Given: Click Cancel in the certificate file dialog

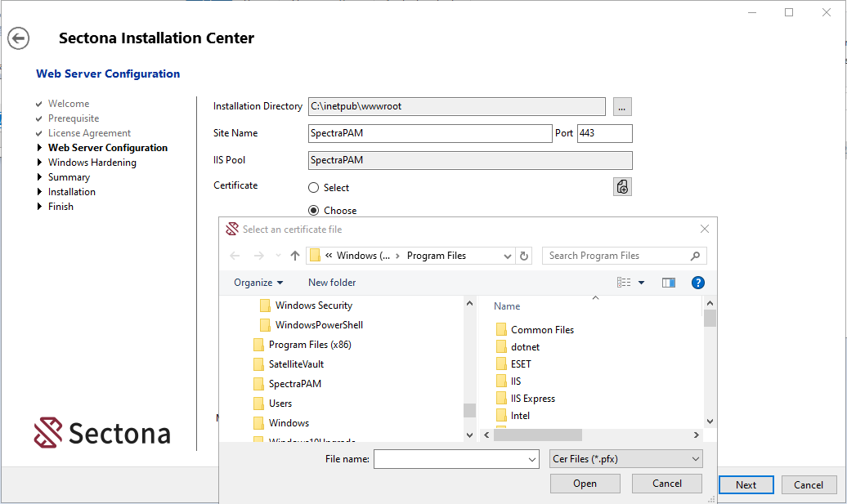Looking at the screenshot, I should (x=666, y=484).
